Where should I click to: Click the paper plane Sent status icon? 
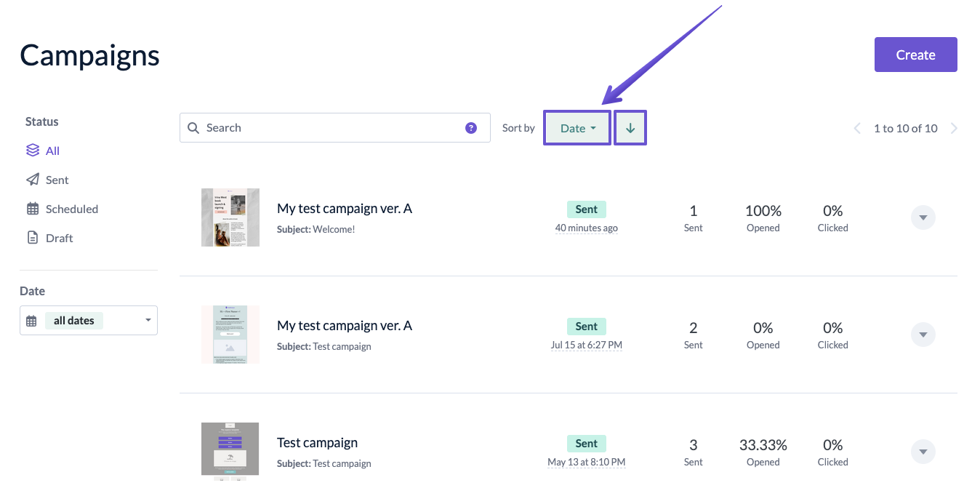pos(33,180)
